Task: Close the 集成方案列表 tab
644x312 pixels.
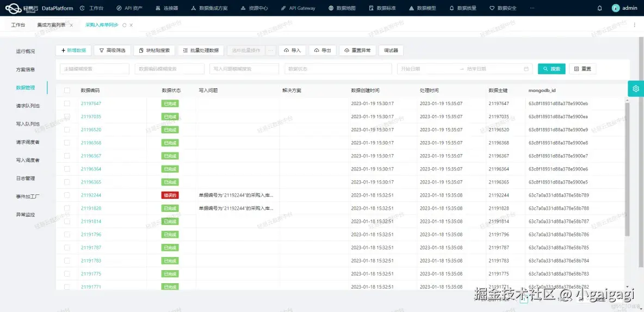Action: tap(71, 25)
